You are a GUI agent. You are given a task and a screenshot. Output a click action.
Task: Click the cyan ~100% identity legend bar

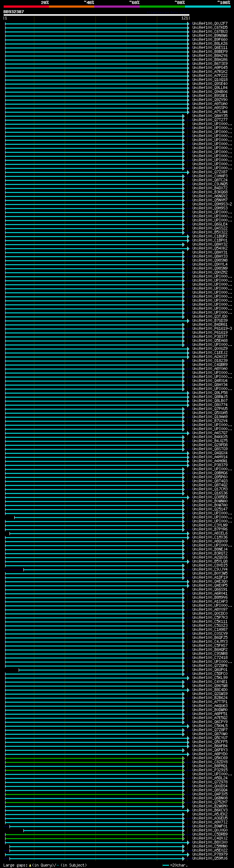click(x=208, y=7)
